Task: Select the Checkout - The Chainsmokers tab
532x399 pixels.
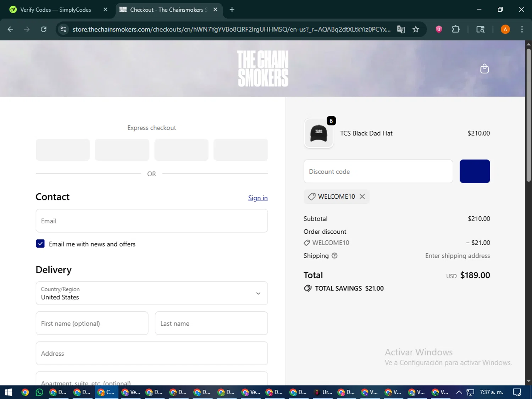Action: [x=169, y=10]
